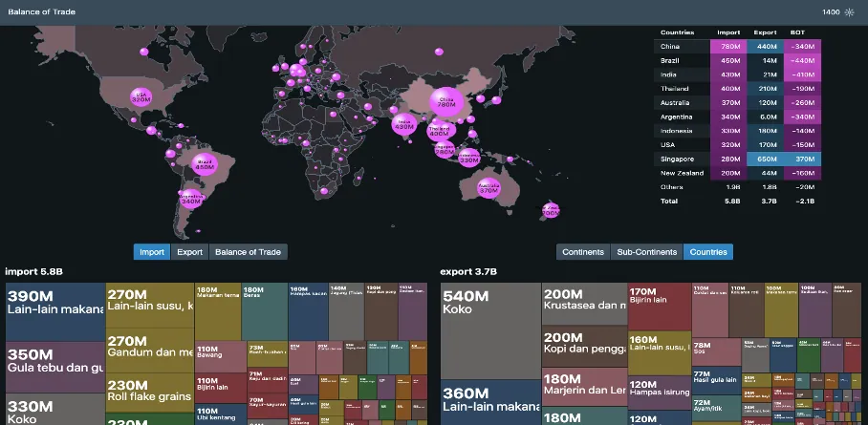Click China's 780M import cell
The height and width of the screenshot is (425, 868).
(x=728, y=47)
